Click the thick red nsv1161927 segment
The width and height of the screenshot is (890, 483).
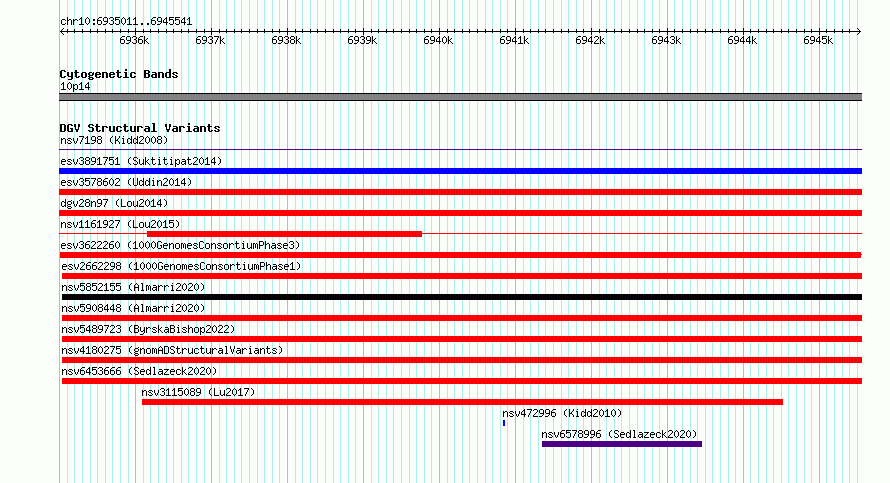[284, 234]
